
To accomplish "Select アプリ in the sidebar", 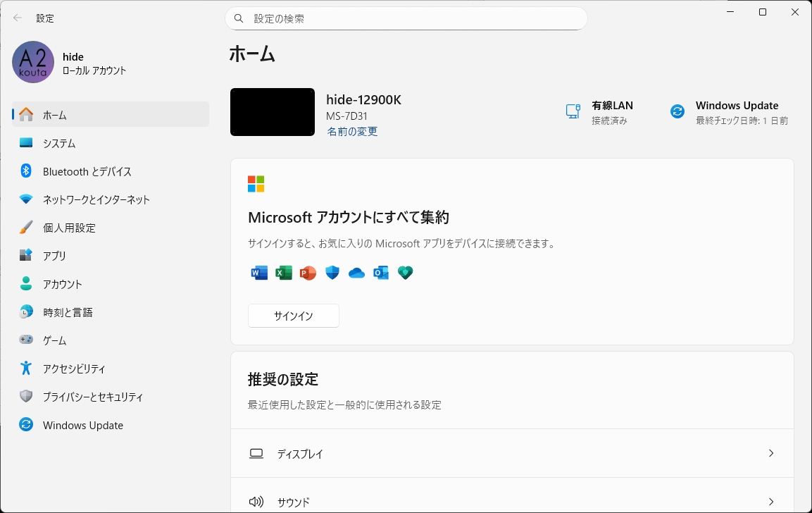I will 111,256.
